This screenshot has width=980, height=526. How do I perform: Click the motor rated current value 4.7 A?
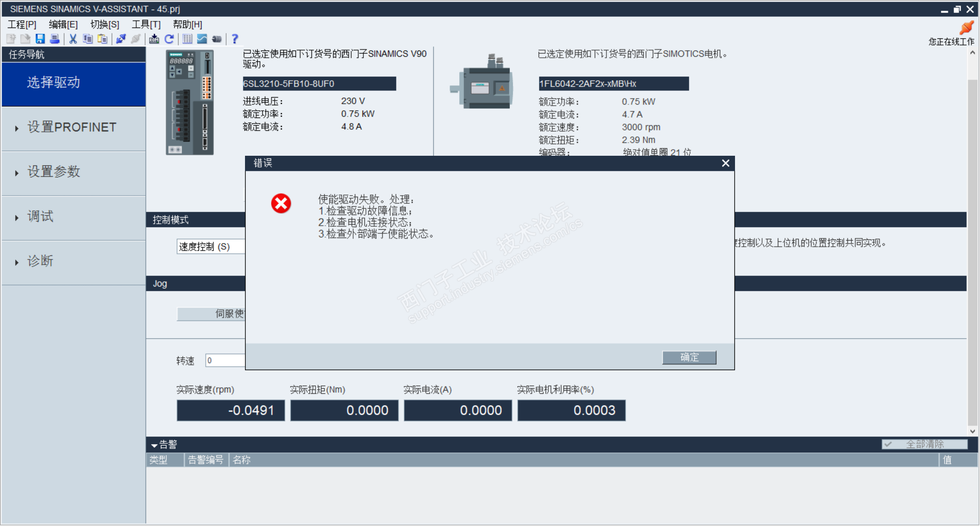pyautogui.click(x=632, y=114)
